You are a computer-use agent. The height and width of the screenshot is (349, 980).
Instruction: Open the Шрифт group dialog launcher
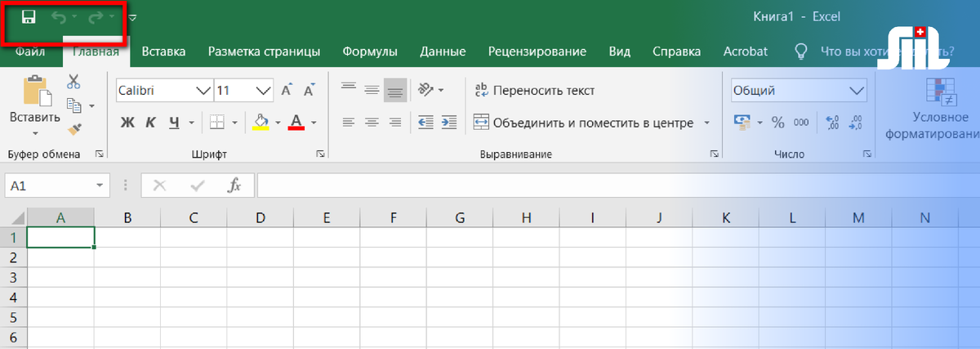click(321, 154)
